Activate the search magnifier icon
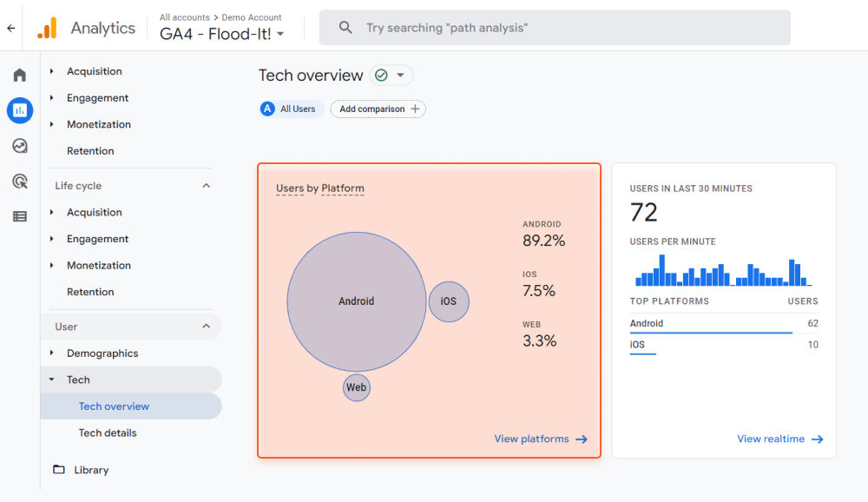 [345, 27]
